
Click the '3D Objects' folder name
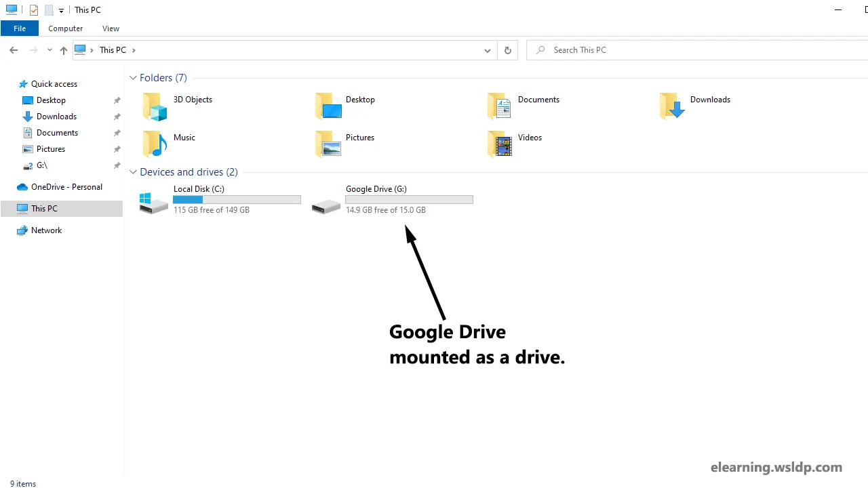click(193, 100)
